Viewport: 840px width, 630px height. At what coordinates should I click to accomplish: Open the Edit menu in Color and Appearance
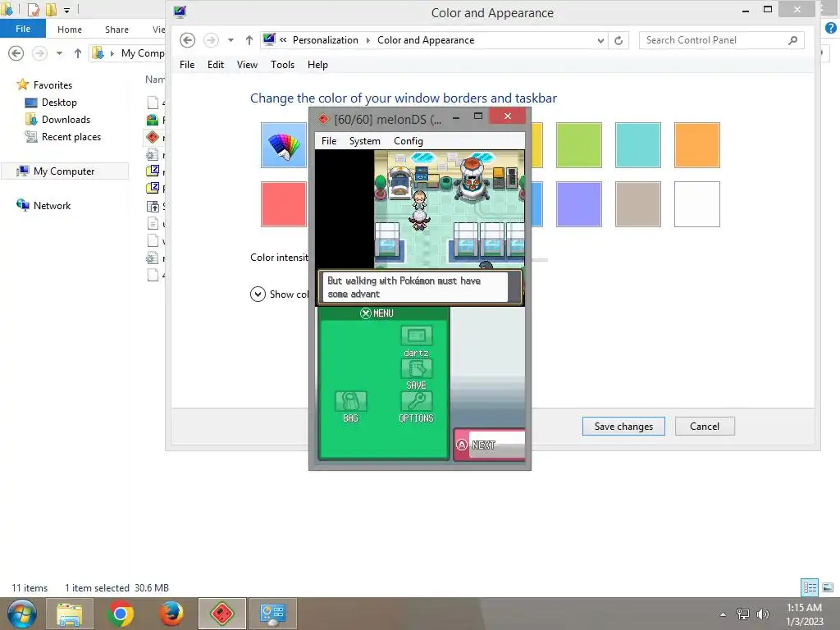[x=216, y=65]
